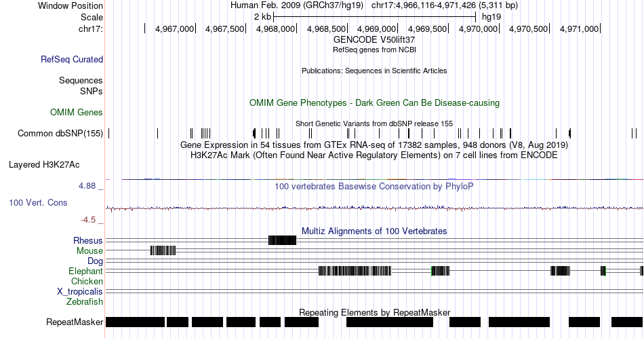The image size is (644, 338).
Task: Click the 4,968,000 coordinate label
Action: 275,29
